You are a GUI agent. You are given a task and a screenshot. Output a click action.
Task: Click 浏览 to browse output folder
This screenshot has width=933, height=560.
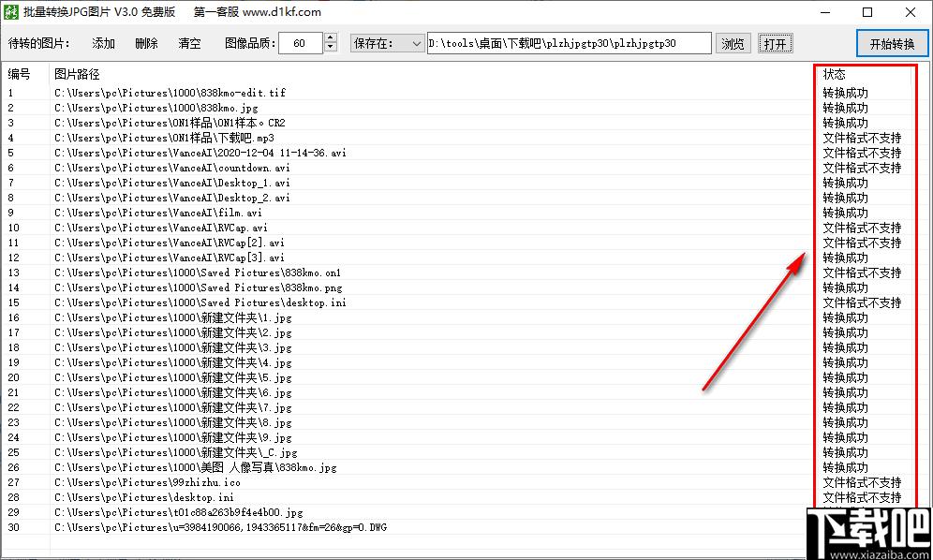tap(733, 44)
